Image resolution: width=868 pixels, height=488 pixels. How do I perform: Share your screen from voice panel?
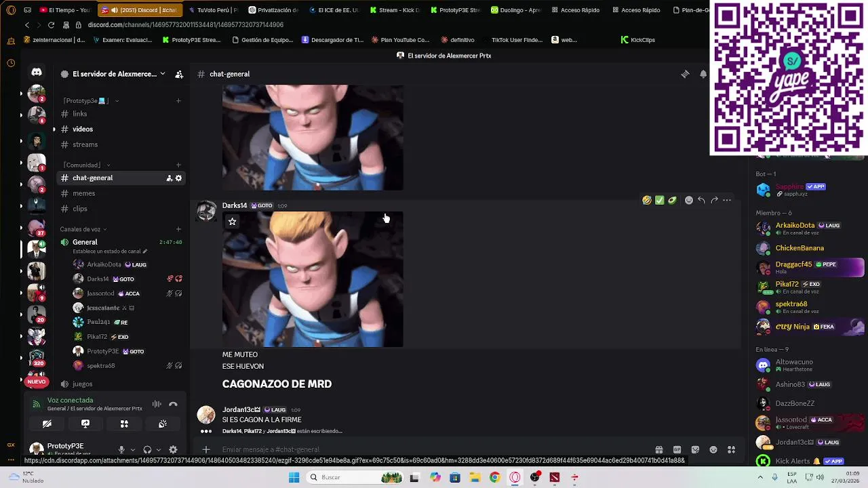[x=85, y=424]
